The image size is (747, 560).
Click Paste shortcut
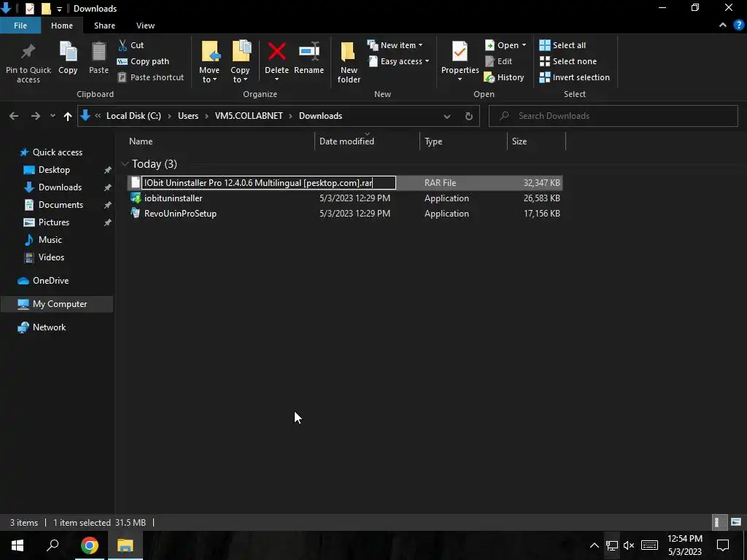tap(151, 77)
